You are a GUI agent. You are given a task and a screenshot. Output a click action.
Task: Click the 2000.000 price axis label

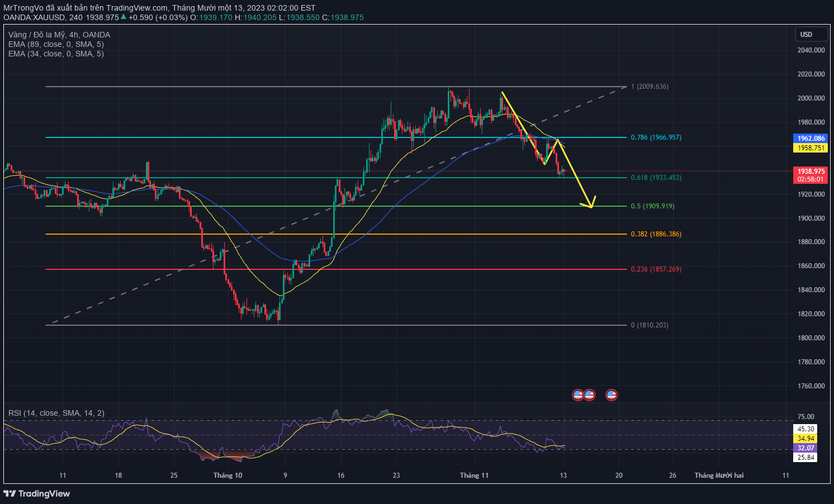811,98
